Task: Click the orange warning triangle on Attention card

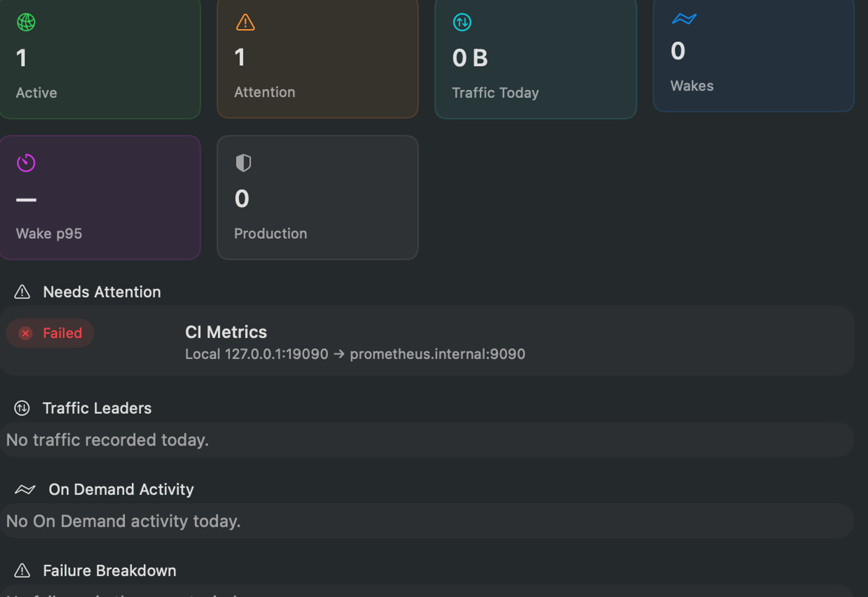Action: pyautogui.click(x=245, y=22)
